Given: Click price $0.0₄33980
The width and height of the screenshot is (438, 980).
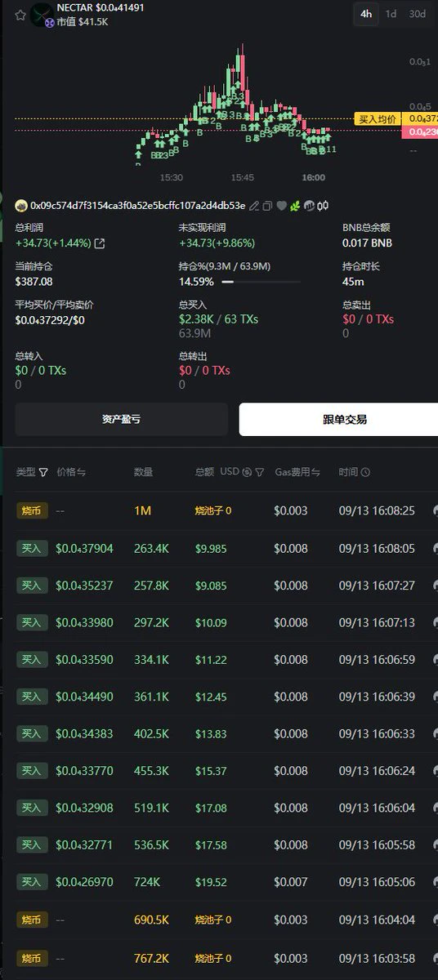Looking at the screenshot, I should pos(84,622).
